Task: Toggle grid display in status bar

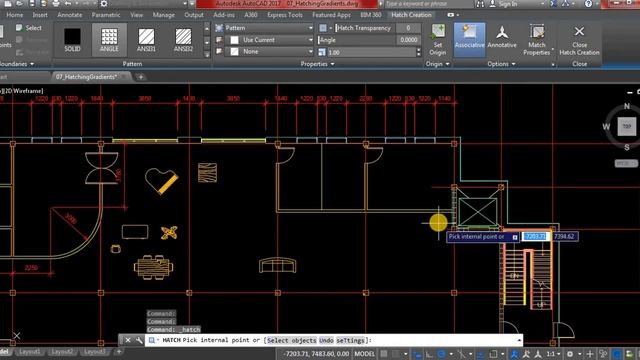Action: [384, 354]
